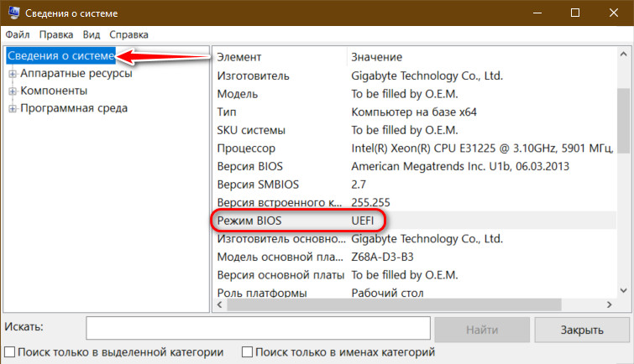This screenshot has height=364, width=634.
Task: Expand the Компоненты tree node
Action: [13, 91]
